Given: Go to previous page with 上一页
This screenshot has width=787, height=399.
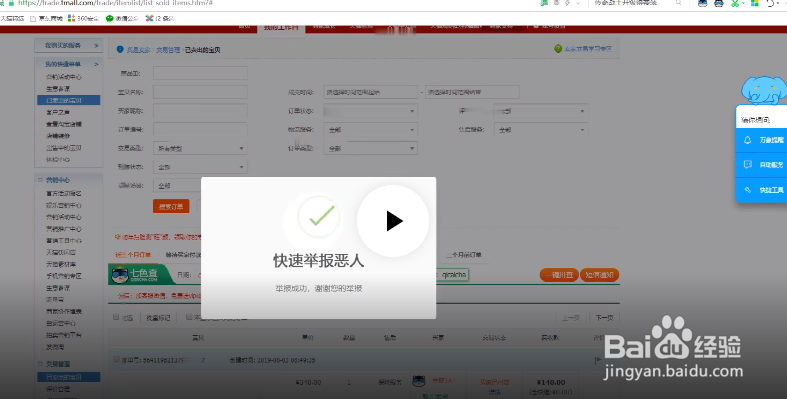Looking at the screenshot, I should [571, 318].
